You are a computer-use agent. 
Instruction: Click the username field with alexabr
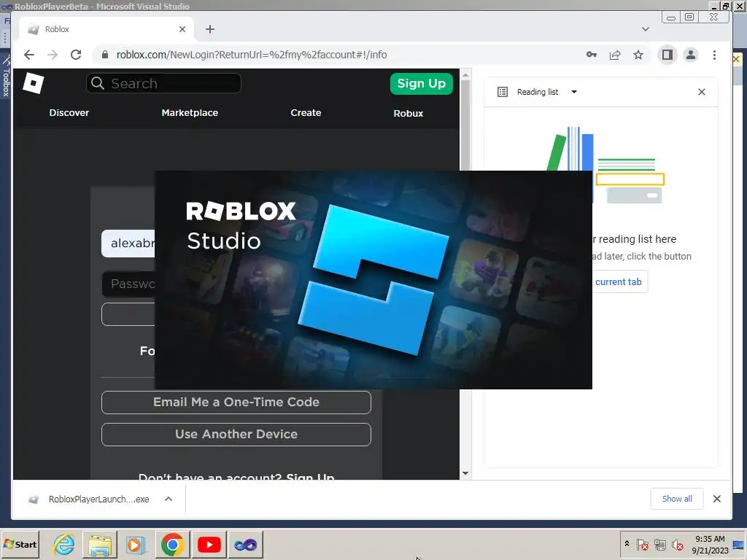128,244
